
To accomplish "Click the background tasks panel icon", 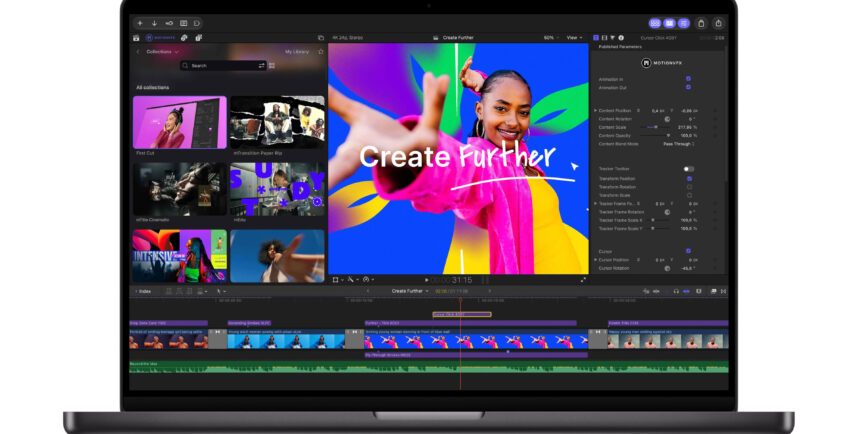I will coord(183,24).
